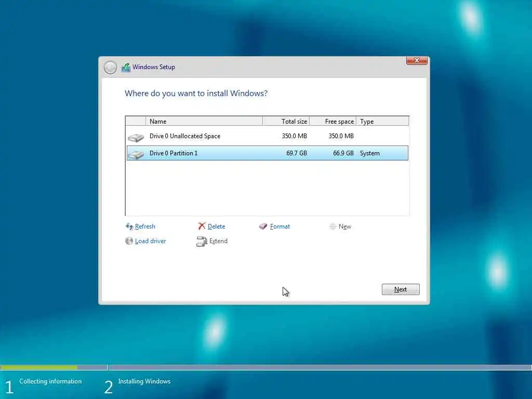532x399 pixels.
Task: Click the New partition star icon
Action: [332, 227]
